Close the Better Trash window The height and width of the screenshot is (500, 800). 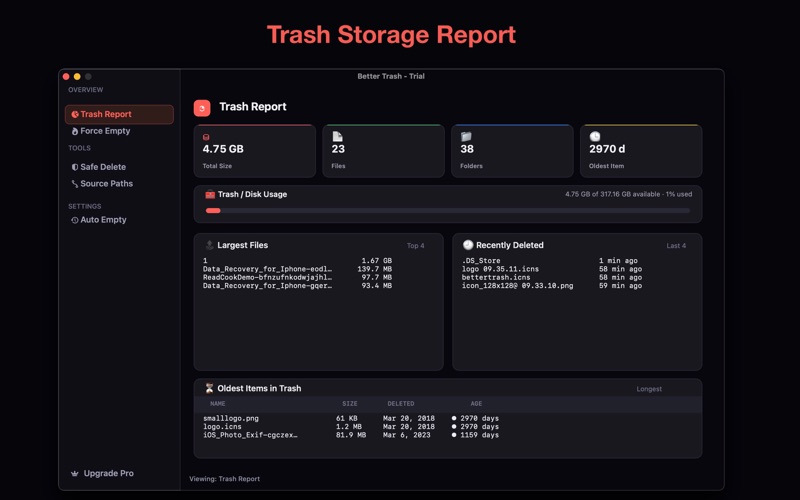tap(66, 77)
